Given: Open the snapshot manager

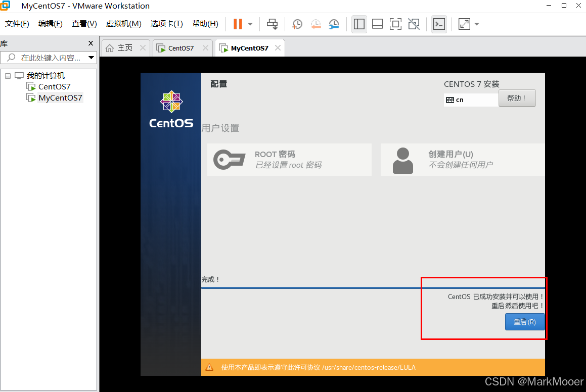Looking at the screenshot, I should pos(334,24).
